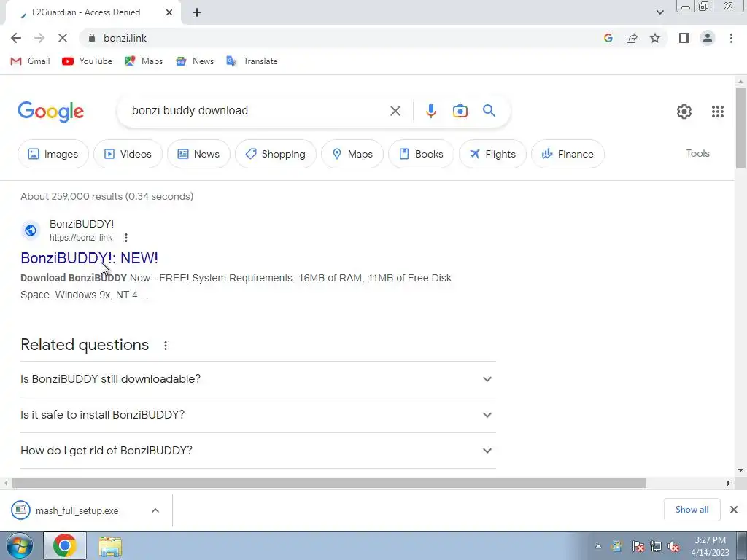
Task: Open Related questions more options menu
Action: coord(166,345)
